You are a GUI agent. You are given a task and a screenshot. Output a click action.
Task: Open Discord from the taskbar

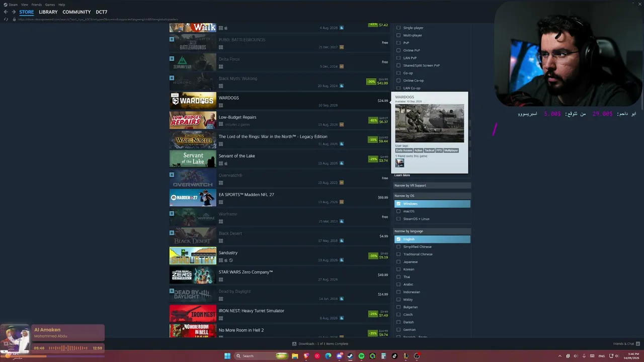(x=339, y=356)
